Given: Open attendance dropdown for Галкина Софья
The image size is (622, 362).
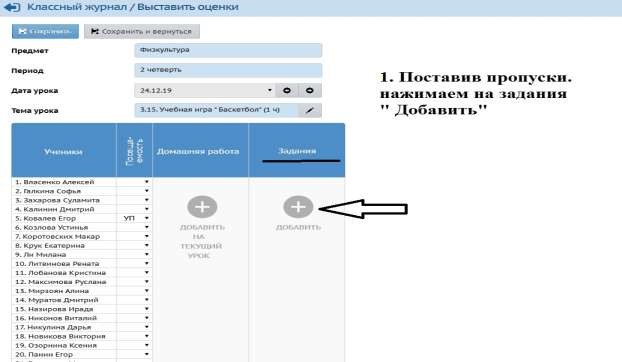Looking at the screenshot, I should point(146,191).
